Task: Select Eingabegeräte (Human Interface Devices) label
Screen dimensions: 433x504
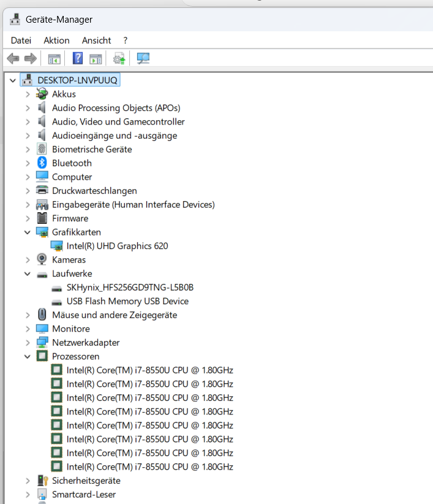Action: [133, 205]
